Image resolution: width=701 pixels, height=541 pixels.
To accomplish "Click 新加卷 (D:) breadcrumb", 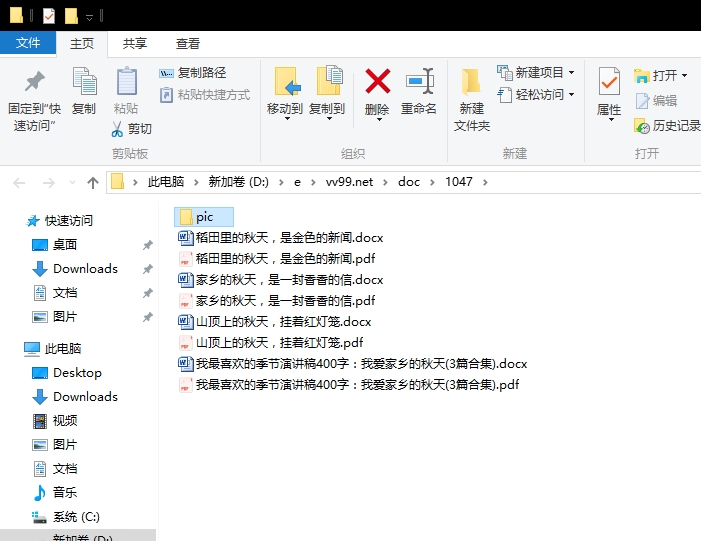I will tap(239, 182).
